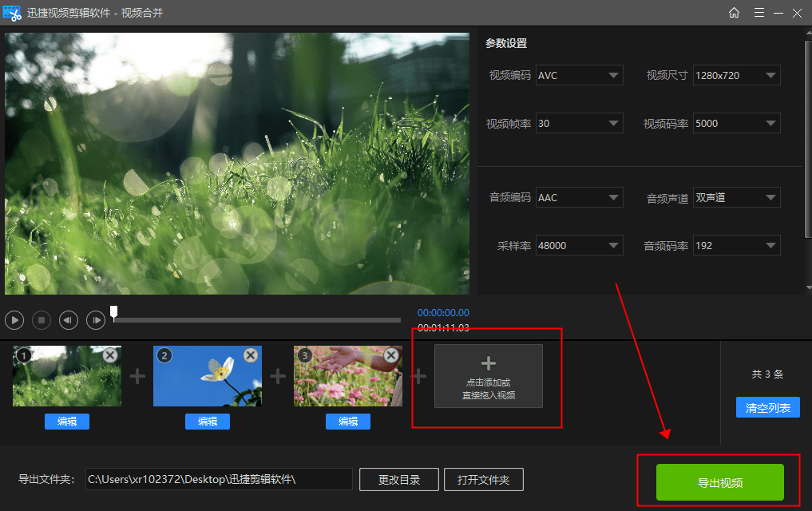Stop the video playback
Screen dimensions: 812x511
[42, 320]
